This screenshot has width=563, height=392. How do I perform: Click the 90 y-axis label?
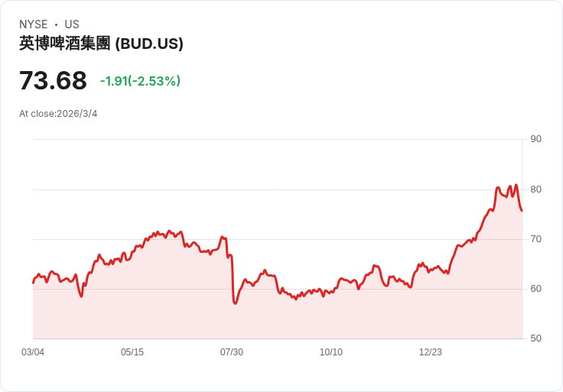[x=535, y=139]
